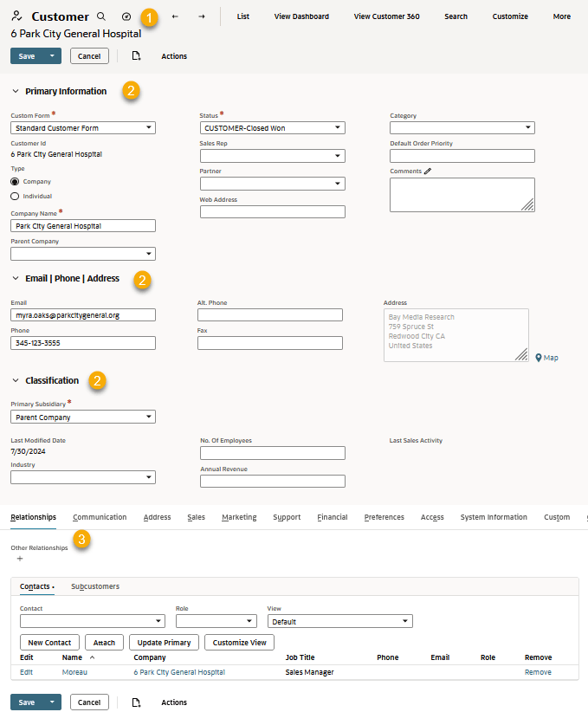The height and width of the screenshot is (712, 588).
Task: Go to next record with right arrow
Action: 202,16
